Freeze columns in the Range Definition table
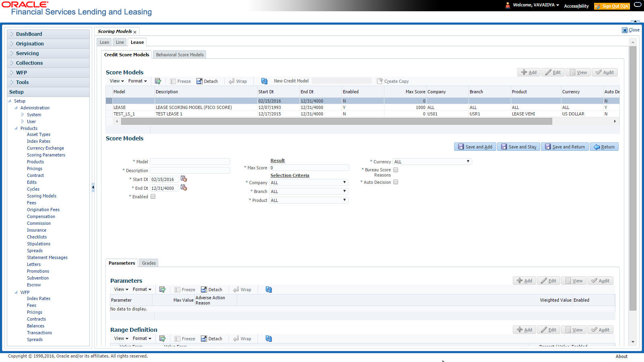 pos(185,339)
